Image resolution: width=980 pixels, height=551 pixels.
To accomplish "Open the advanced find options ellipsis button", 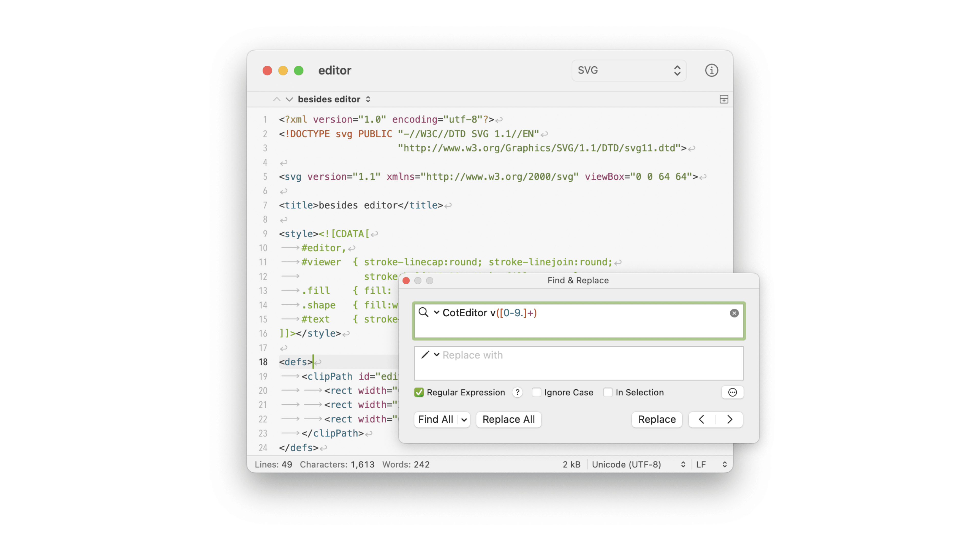I will click(x=732, y=392).
